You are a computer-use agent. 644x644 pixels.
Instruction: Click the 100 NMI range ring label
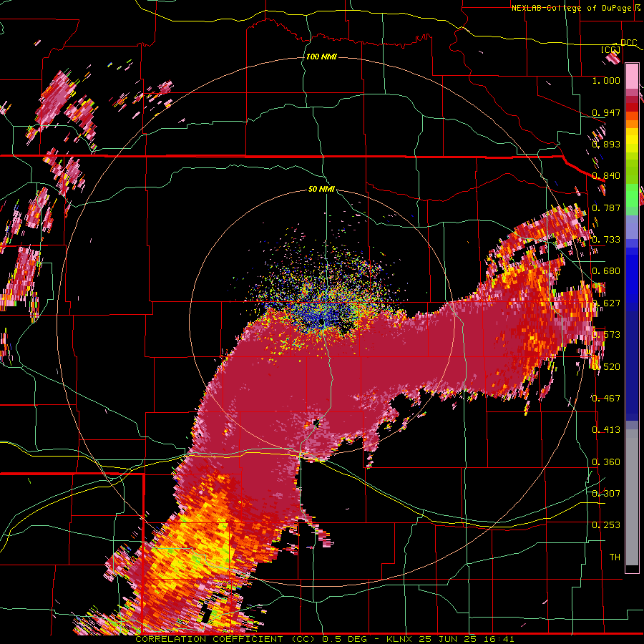pos(321,57)
